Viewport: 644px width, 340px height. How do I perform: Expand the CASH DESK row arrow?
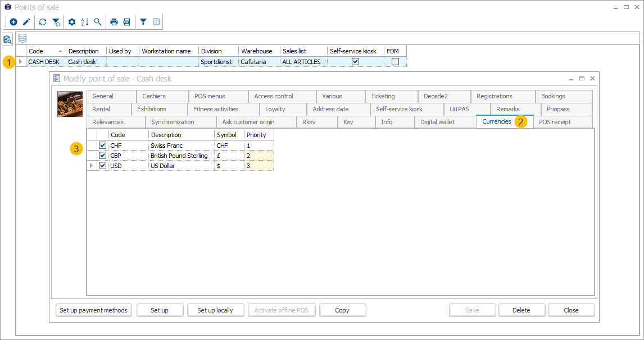pos(21,62)
